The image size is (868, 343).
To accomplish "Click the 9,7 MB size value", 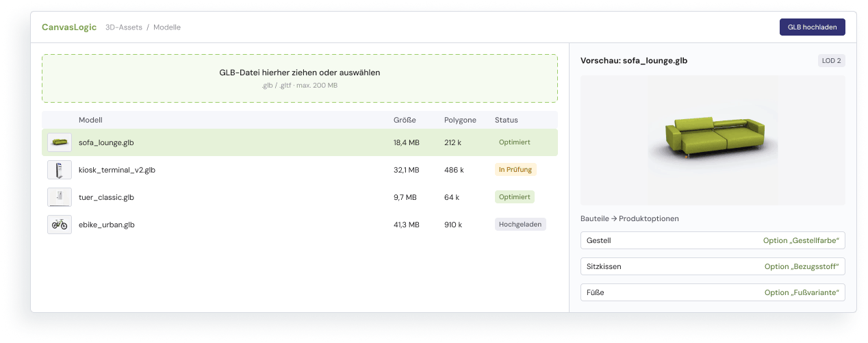I will [x=405, y=197].
